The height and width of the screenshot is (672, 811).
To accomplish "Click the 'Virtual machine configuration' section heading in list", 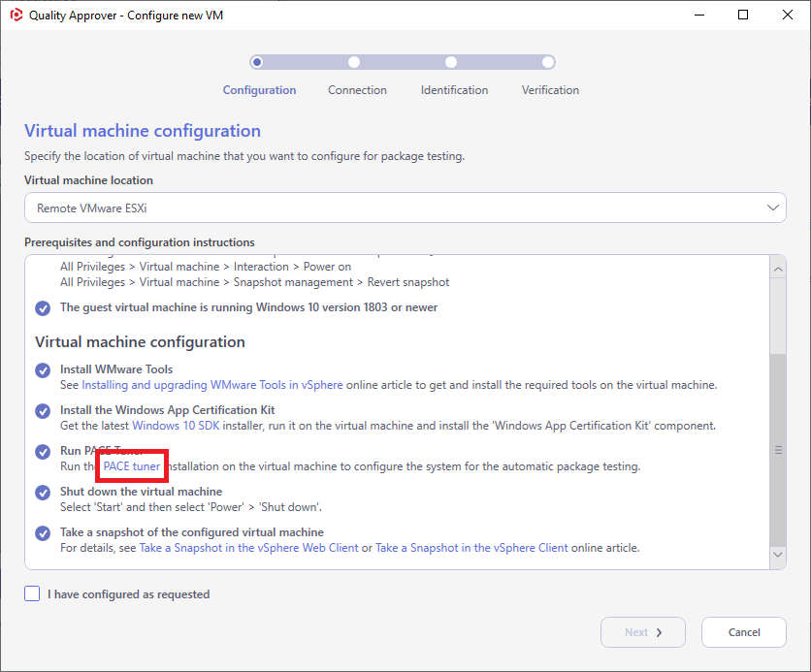I will (140, 342).
